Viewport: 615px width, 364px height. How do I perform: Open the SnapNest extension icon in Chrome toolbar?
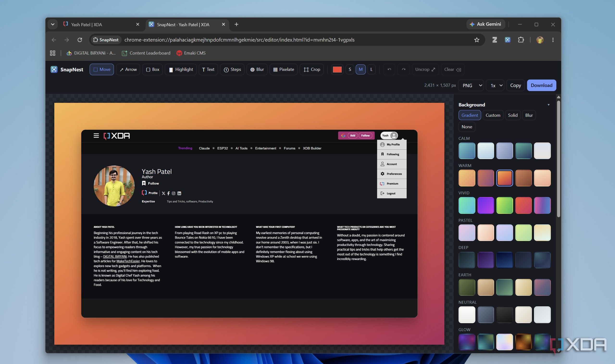(x=508, y=40)
